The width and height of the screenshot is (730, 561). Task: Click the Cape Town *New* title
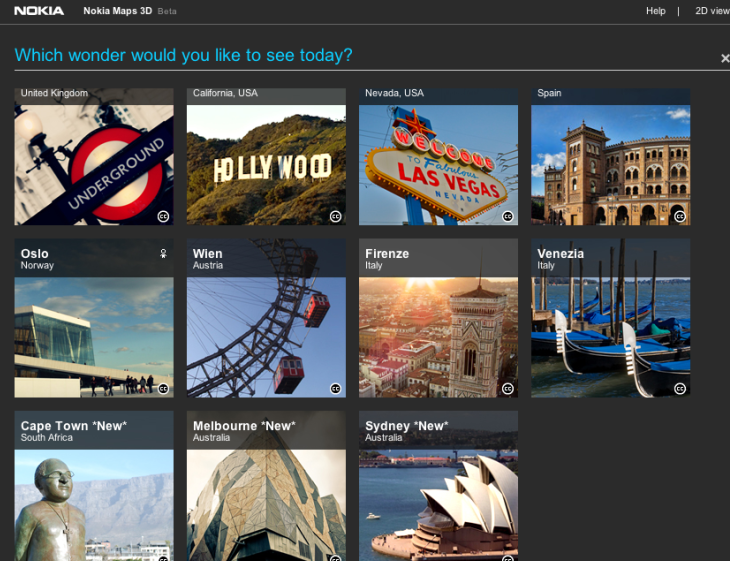tap(74, 426)
